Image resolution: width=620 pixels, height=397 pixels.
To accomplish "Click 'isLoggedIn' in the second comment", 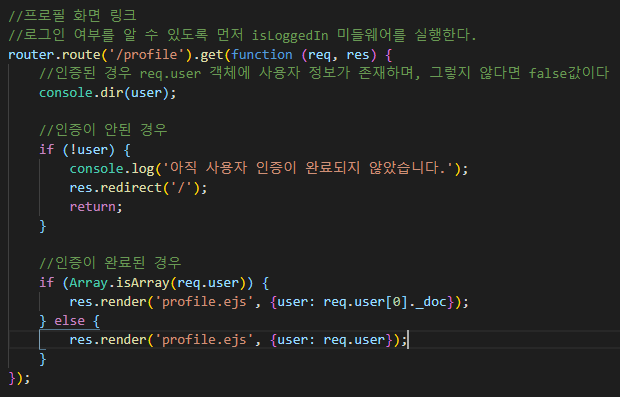I will tap(290, 35).
